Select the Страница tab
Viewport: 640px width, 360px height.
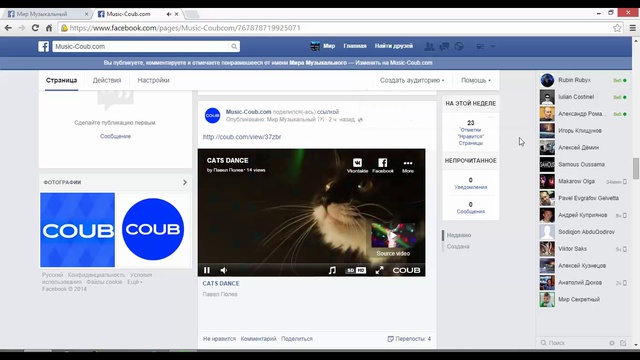coord(62,80)
